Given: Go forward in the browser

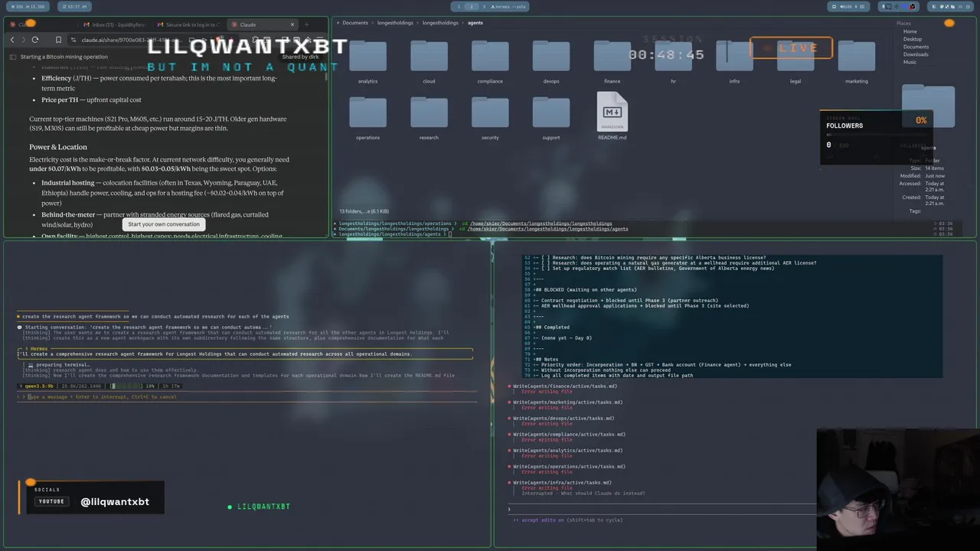Looking at the screenshot, I should point(23,40).
